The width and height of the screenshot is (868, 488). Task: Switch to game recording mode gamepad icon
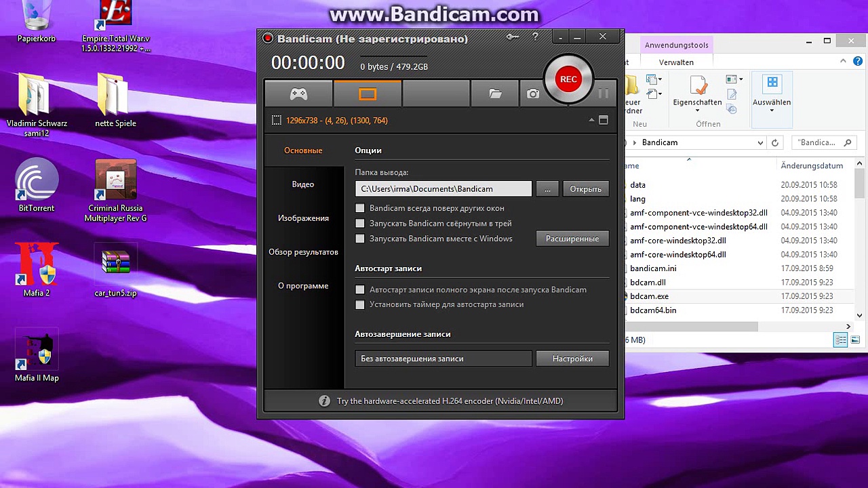point(298,94)
